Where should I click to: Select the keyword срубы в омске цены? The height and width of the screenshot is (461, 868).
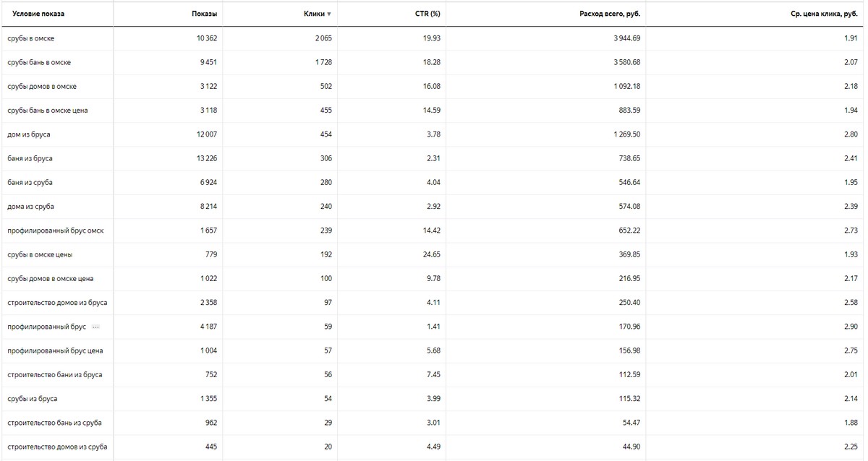(x=40, y=254)
